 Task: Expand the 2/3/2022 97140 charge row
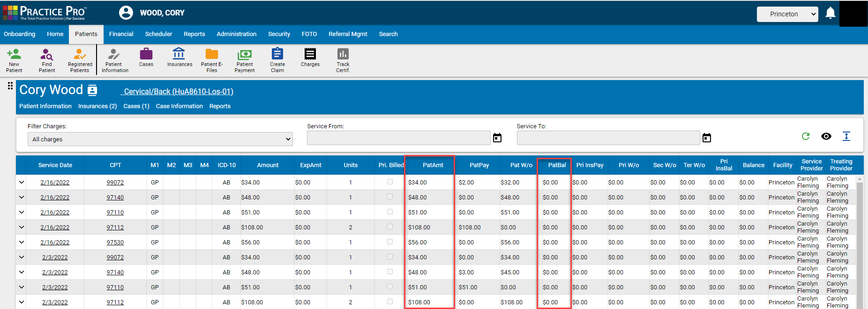pyautogui.click(x=21, y=272)
